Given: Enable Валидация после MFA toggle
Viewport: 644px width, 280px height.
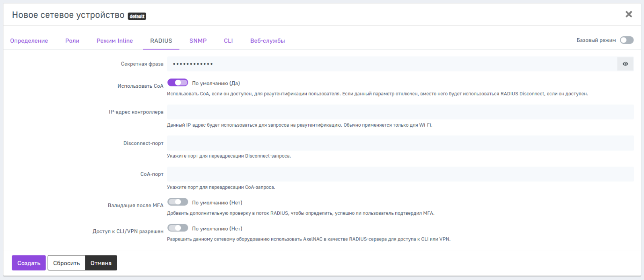Looking at the screenshot, I should [x=178, y=202].
